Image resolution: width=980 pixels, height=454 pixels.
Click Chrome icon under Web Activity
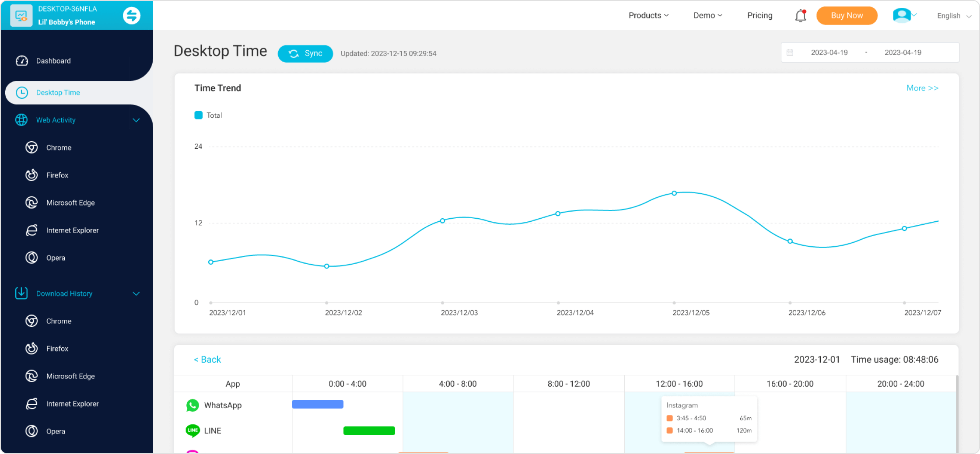(31, 147)
